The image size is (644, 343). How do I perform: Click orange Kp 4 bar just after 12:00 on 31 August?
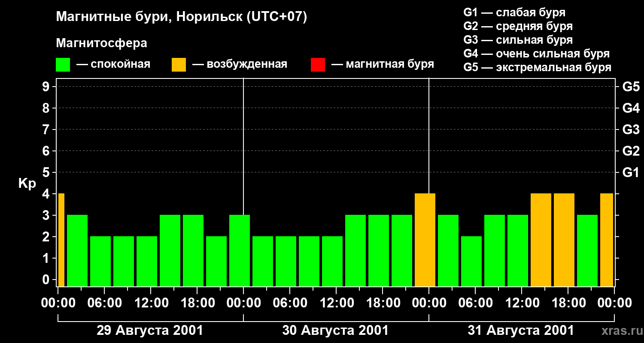pyautogui.click(x=541, y=240)
